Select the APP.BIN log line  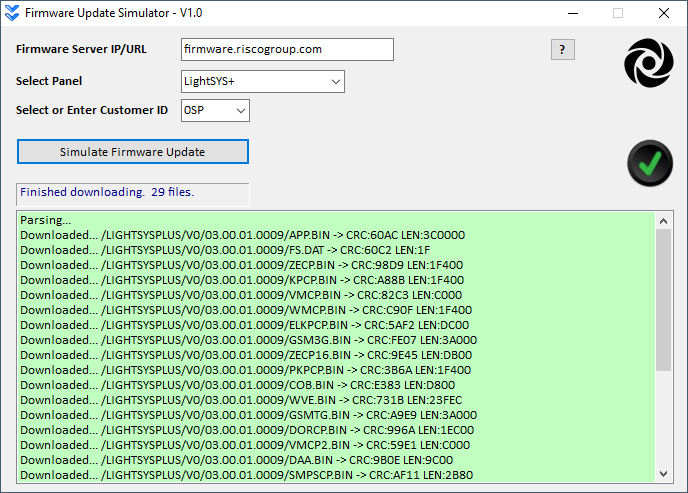243,235
